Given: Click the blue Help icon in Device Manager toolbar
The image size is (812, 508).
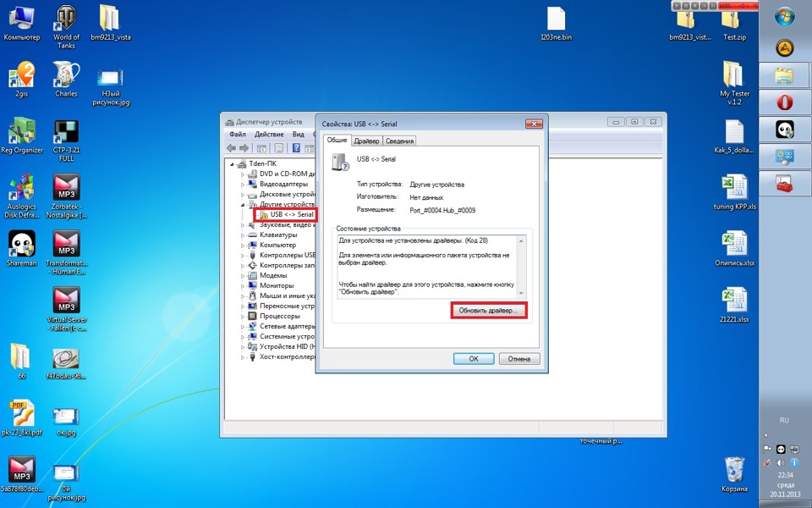Looking at the screenshot, I should coord(296,148).
